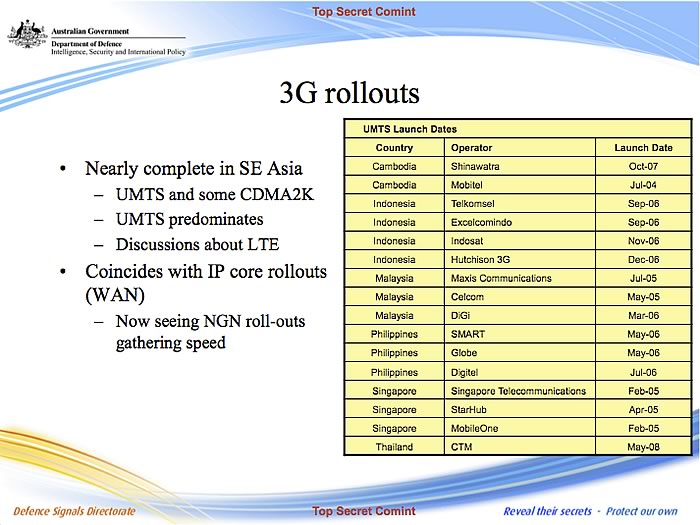The width and height of the screenshot is (700, 525).
Task: Select the 'Apr-05' launch date cell
Action: [x=643, y=410]
